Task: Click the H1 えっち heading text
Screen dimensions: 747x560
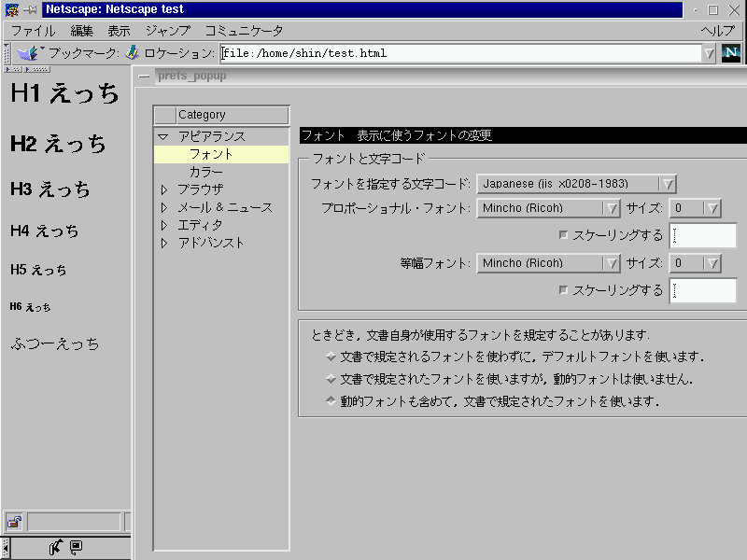Action: click(x=64, y=92)
